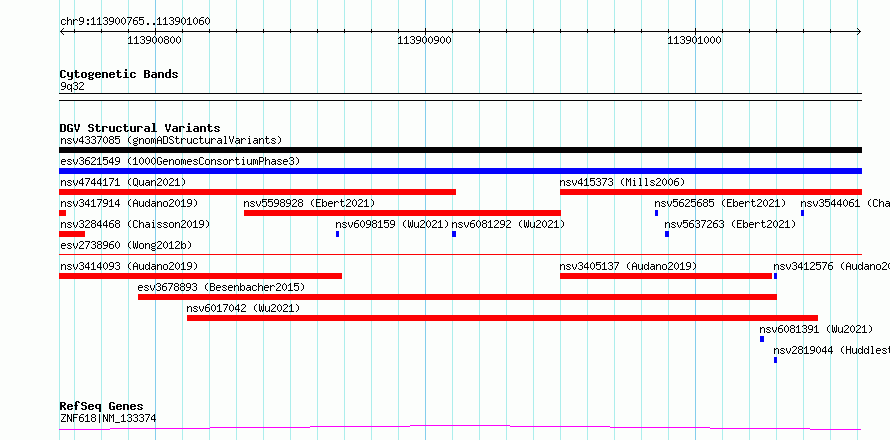Screen dimensions: 890x440
Task: Click the RefSeq Genes track heading
Action: click(101, 406)
